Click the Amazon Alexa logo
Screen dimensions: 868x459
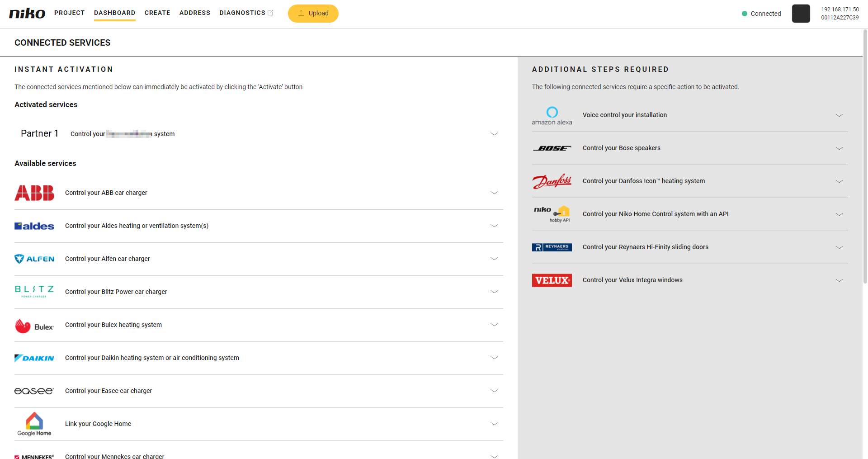552,115
